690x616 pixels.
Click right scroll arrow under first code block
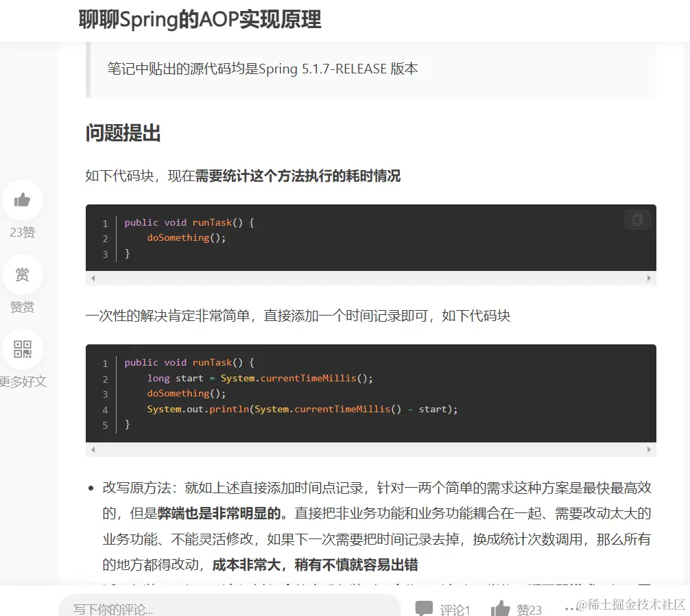click(649, 278)
